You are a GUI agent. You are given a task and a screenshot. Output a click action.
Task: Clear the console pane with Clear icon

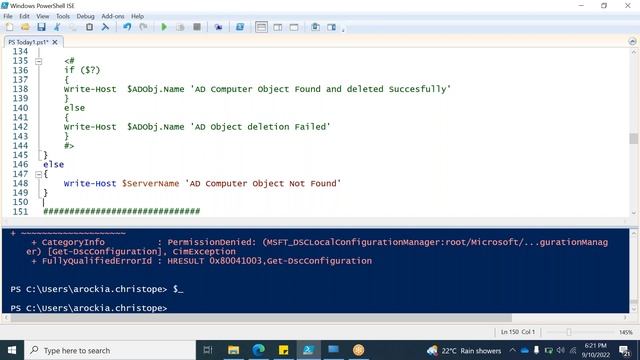coord(105,27)
